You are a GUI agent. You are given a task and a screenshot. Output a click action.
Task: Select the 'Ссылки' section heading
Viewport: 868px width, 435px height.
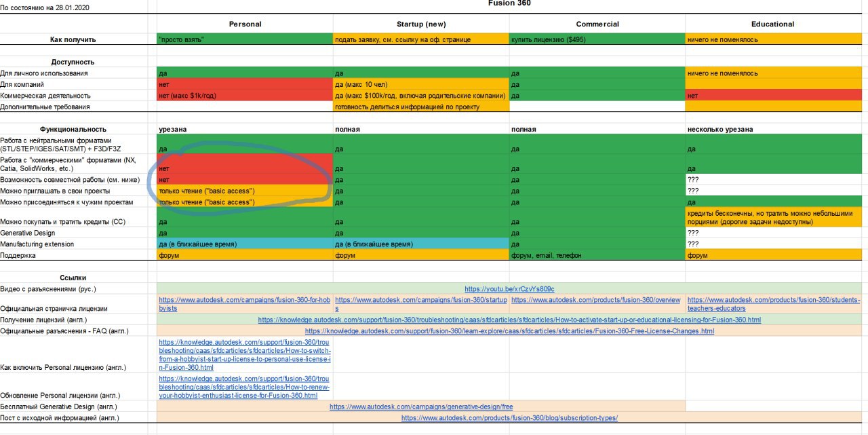[73, 278]
